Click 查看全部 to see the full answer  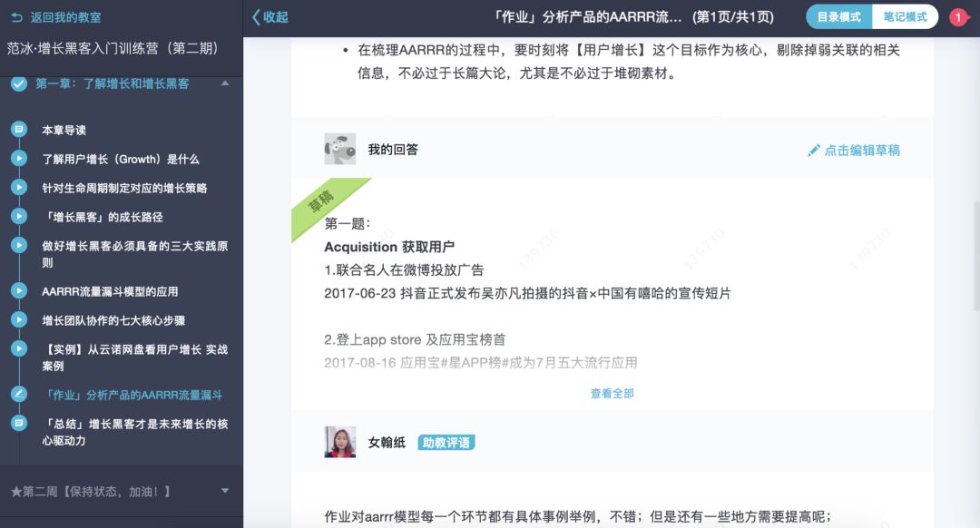[612, 393]
